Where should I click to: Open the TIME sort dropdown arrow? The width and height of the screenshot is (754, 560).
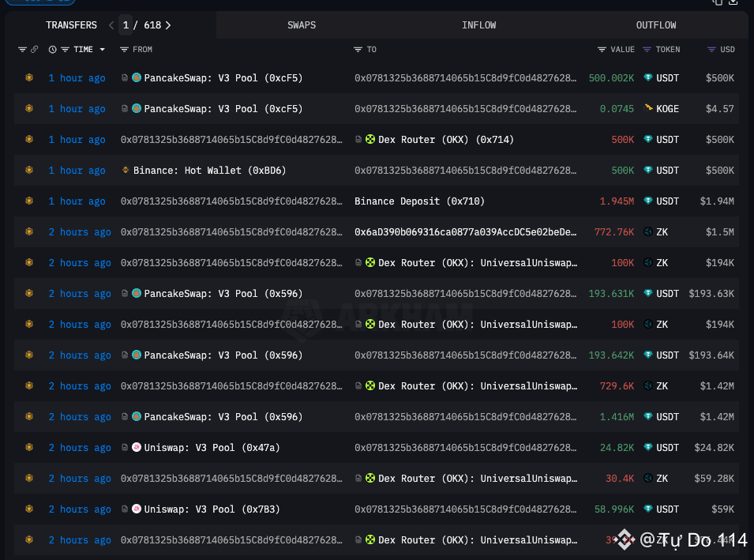pyautogui.click(x=102, y=50)
